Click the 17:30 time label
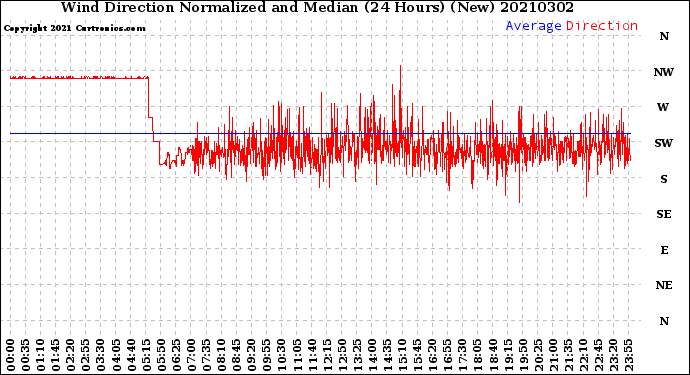Screen dimensions: 690x375 point(462,355)
